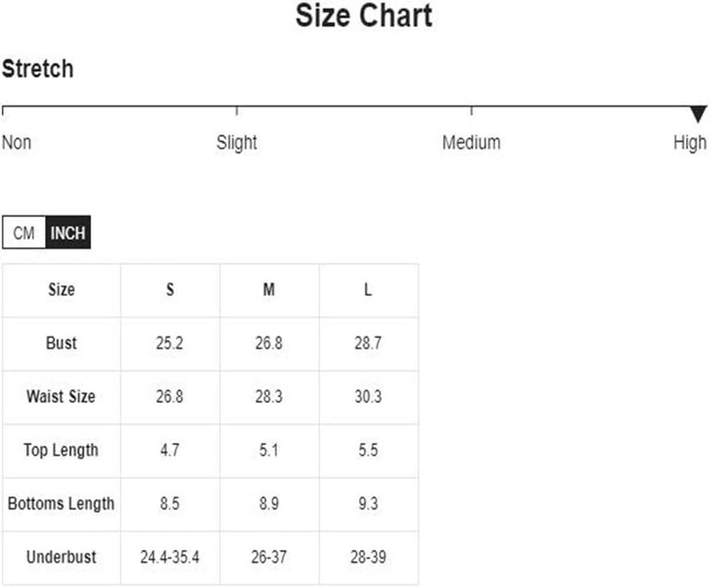The image size is (710, 588).
Task: Click the Size Chart heading
Action: click(x=364, y=16)
